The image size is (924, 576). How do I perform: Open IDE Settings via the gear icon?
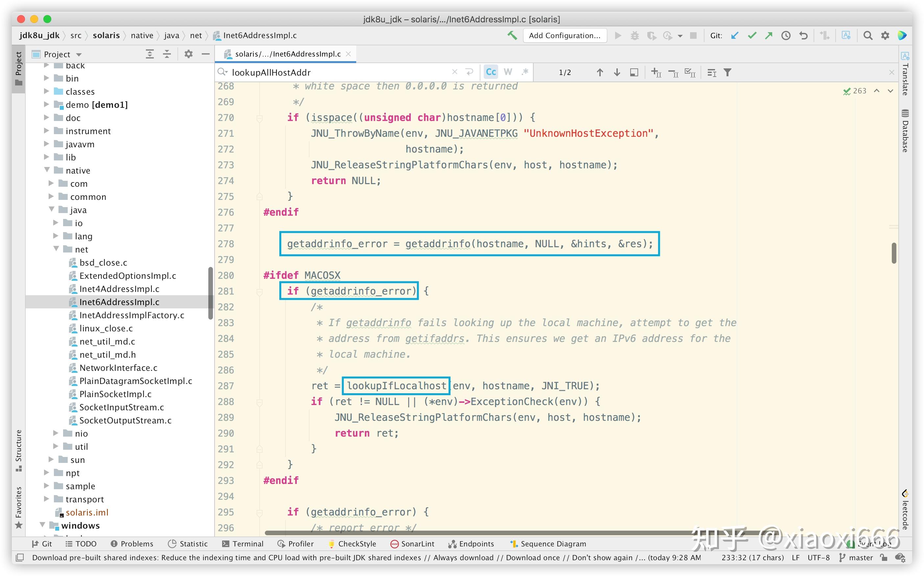tap(885, 35)
